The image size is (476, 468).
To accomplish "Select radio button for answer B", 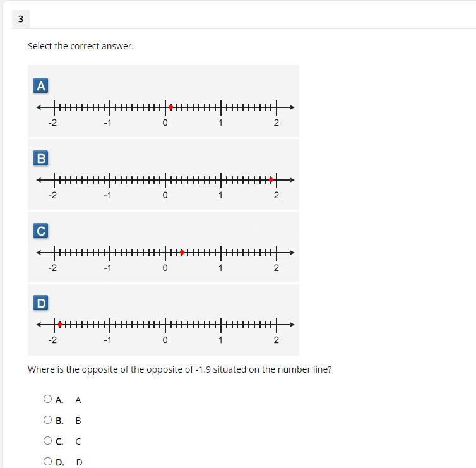I will (x=47, y=420).
